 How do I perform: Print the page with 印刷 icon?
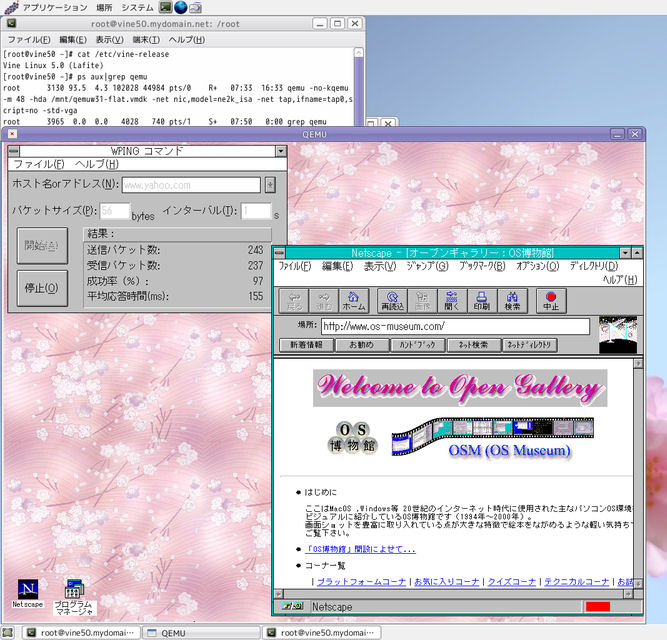pos(482,301)
